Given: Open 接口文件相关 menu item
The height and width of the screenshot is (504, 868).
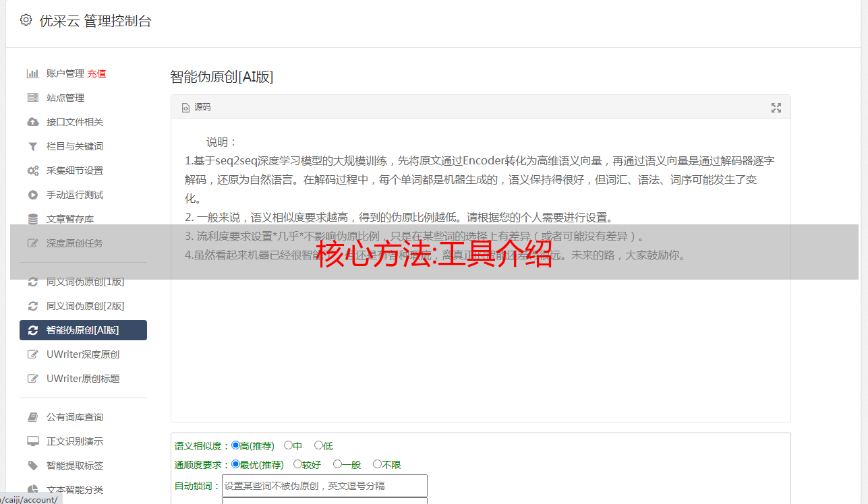Looking at the screenshot, I should (x=75, y=122).
